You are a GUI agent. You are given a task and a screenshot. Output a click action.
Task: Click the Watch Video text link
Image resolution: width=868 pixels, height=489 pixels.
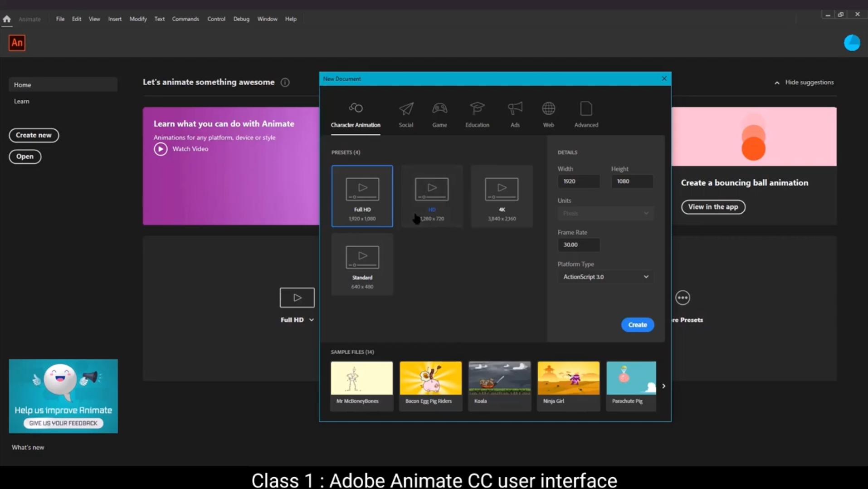[190, 149]
